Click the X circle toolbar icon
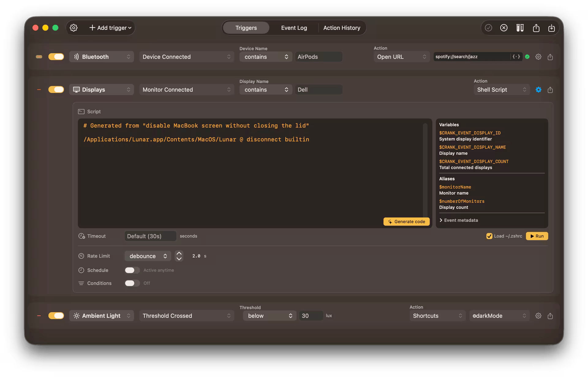The height and width of the screenshot is (377, 588). 504,28
